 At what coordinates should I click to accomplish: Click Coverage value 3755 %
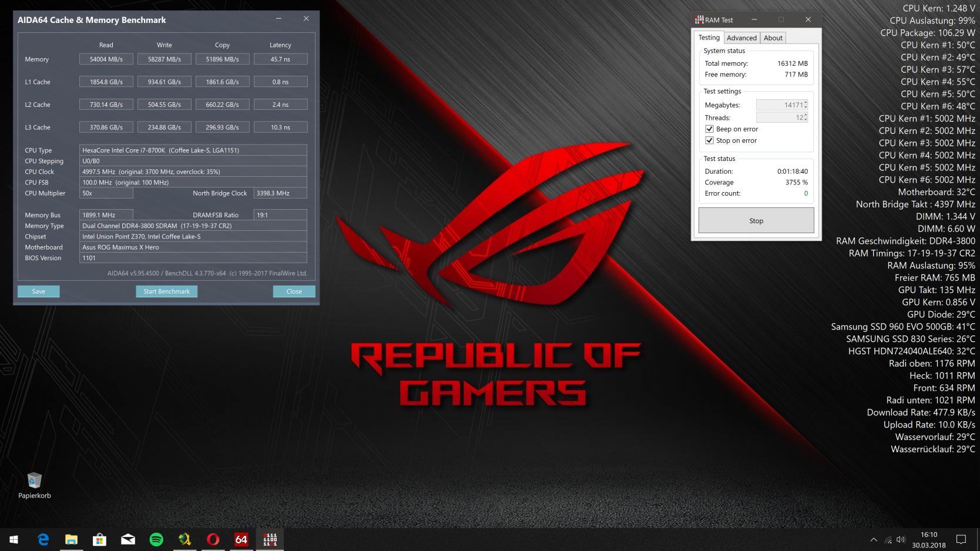pyautogui.click(x=796, y=182)
